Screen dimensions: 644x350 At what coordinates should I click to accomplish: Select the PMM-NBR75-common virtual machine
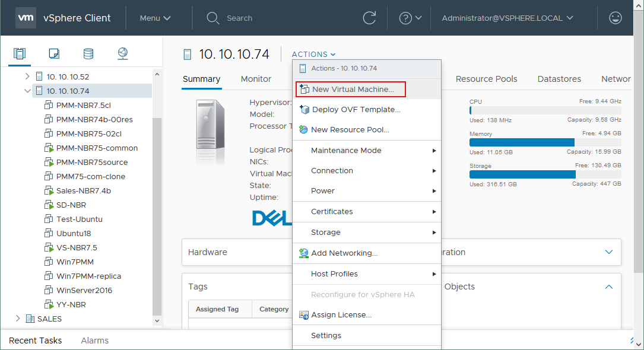pyautogui.click(x=97, y=148)
